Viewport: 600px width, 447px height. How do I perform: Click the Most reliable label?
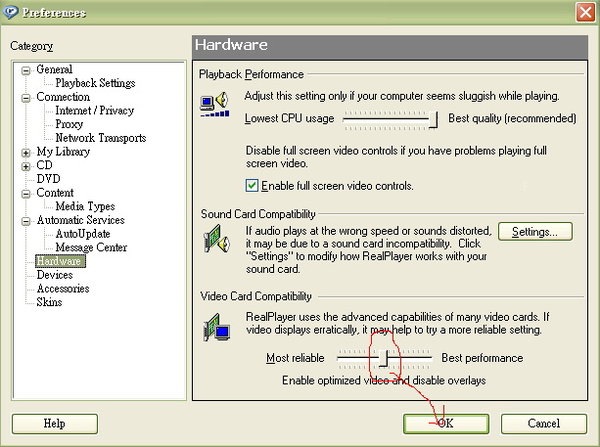[x=295, y=358]
